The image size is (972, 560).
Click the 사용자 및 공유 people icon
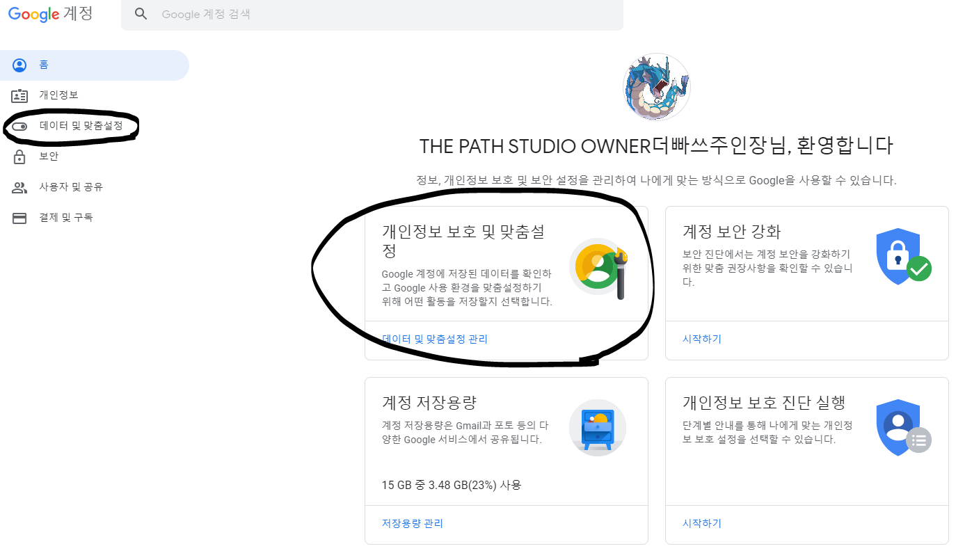coord(19,188)
